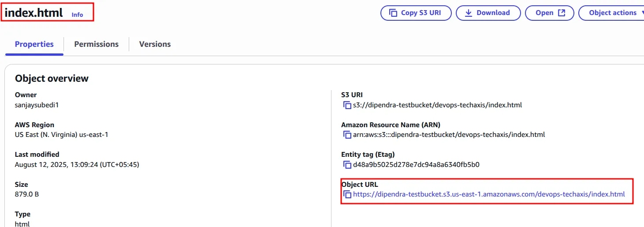Select the 879.0 B size value
644x227 pixels.
pyautogui.click(x=27, y=194)
